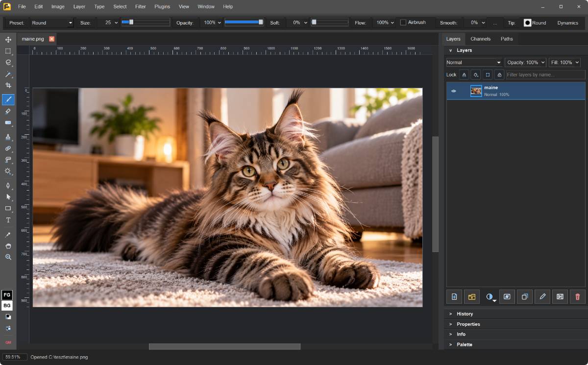Viewport: 588px width, 365px height.
Task: Open the Filter menu
Action: pos(141,7)
